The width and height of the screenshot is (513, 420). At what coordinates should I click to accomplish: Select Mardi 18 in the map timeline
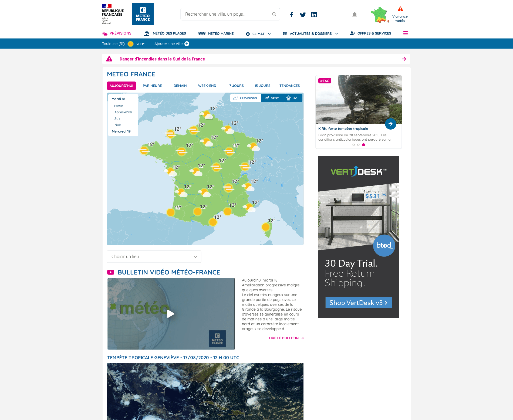coord(118,99)
